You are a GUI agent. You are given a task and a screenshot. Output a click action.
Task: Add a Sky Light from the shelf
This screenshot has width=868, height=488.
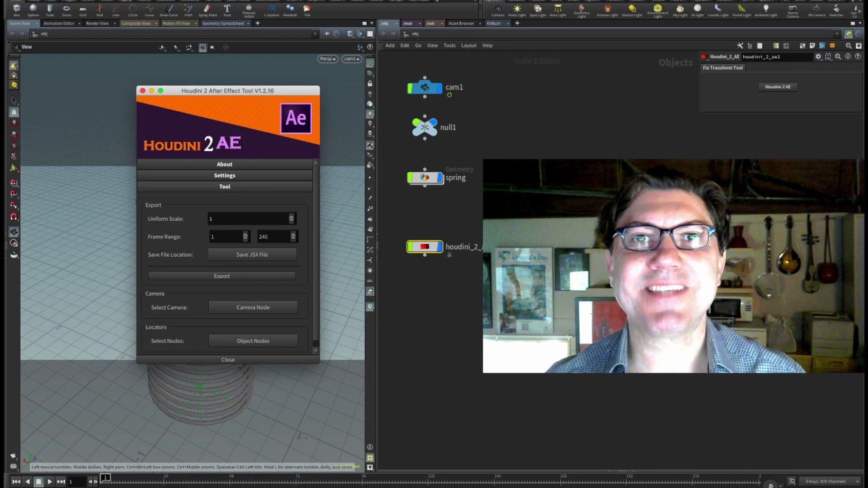(680, 11)
